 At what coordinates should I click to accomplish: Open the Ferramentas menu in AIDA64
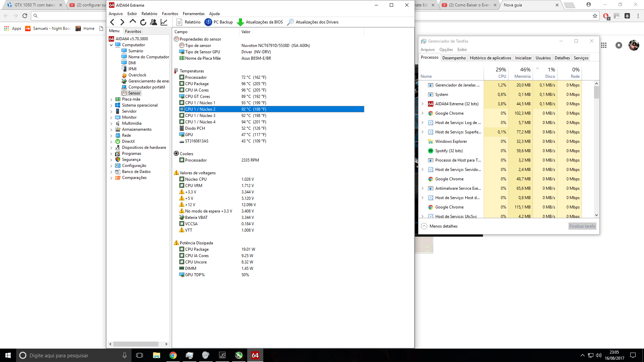pyautogui.click(x=194, y=14)
